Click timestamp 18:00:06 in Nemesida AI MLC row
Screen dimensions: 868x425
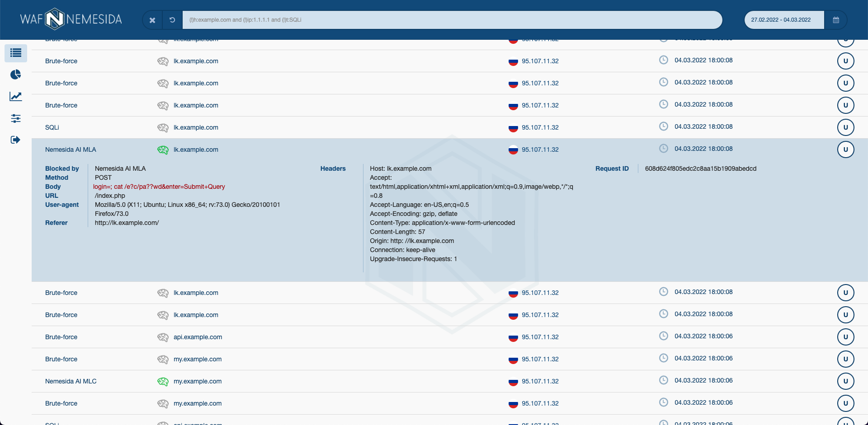[x=703, y=380]
